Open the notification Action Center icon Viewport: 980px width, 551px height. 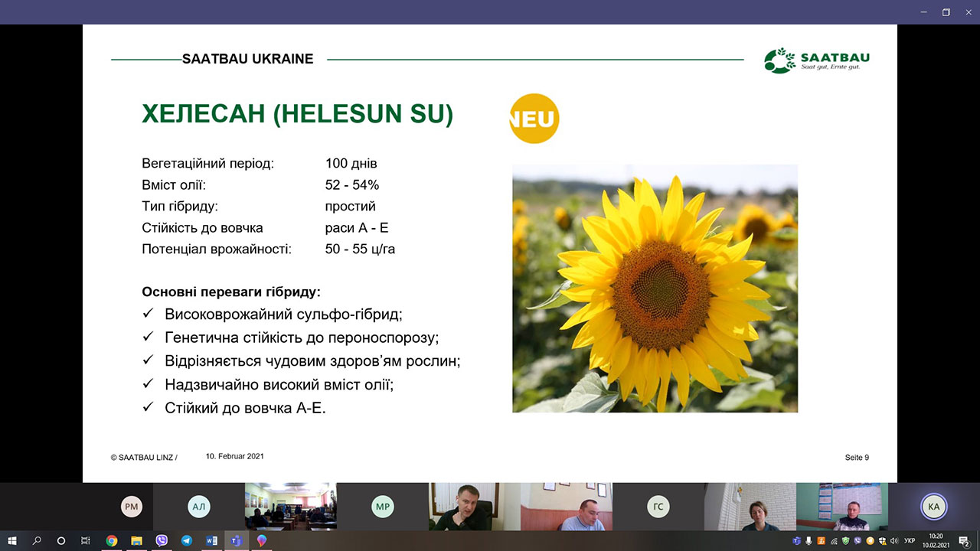[964, 541]
